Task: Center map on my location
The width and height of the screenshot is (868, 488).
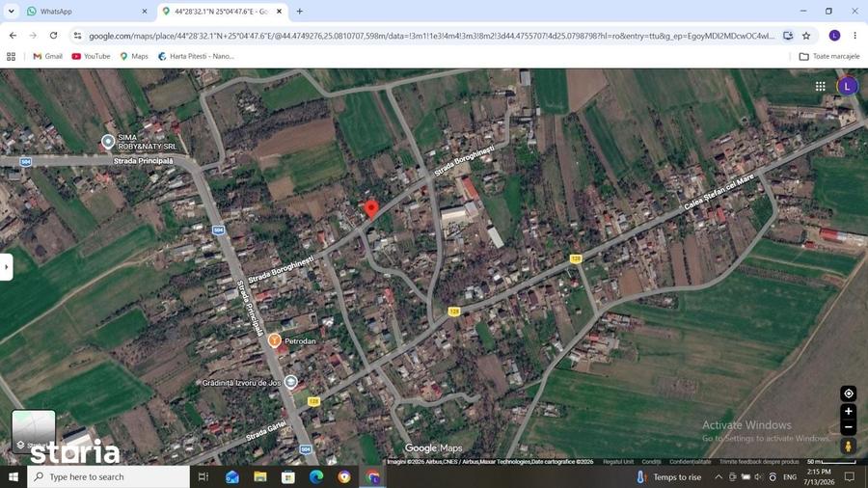Action: [848, 393]
